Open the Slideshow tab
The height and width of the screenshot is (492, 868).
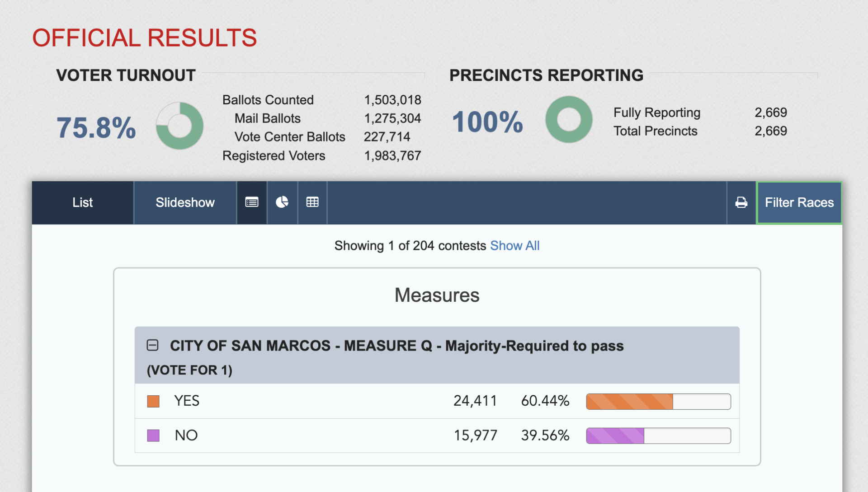185,202
